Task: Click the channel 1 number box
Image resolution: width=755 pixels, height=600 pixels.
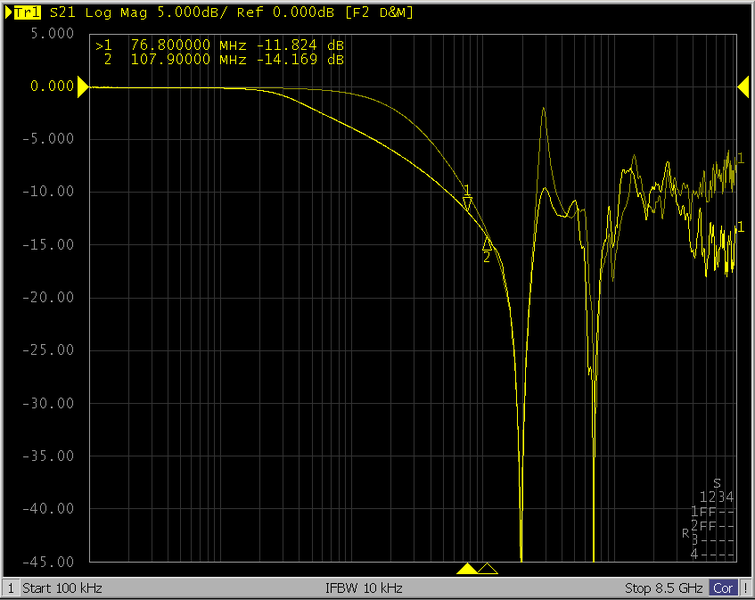Action: pos(11,588)
